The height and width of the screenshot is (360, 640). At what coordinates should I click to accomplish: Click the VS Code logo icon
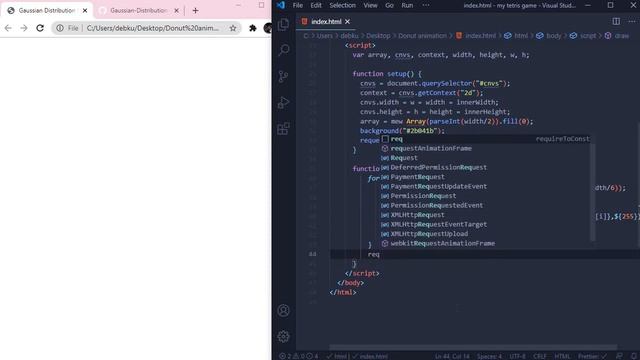tap(281, 5)
